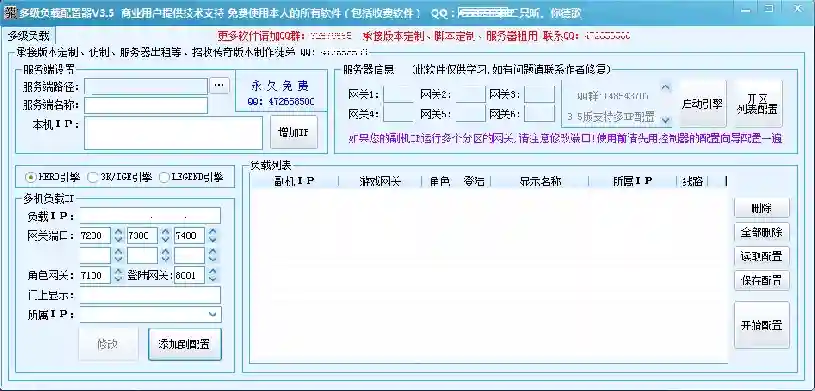815x391 pixels.
Task: Focus the 服务端名称 name field
Action: point(146,105)
